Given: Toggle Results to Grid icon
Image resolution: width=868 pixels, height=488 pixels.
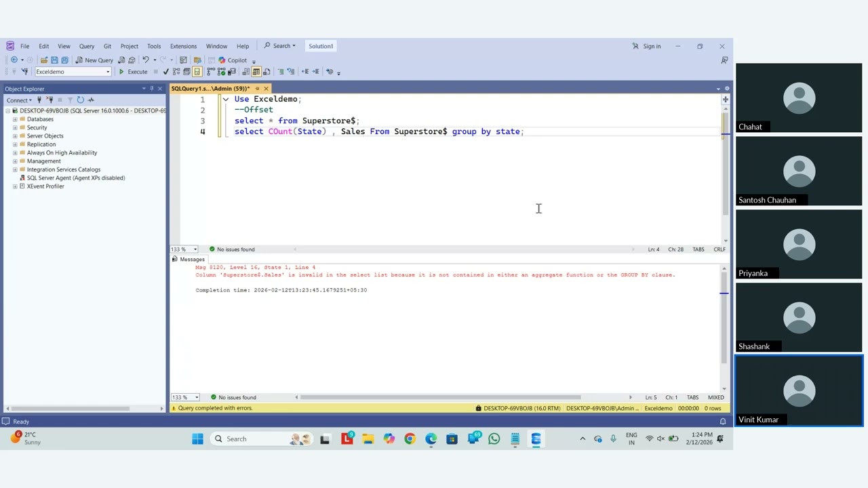Looking at the screenshot, I should (x=256, y=71).
